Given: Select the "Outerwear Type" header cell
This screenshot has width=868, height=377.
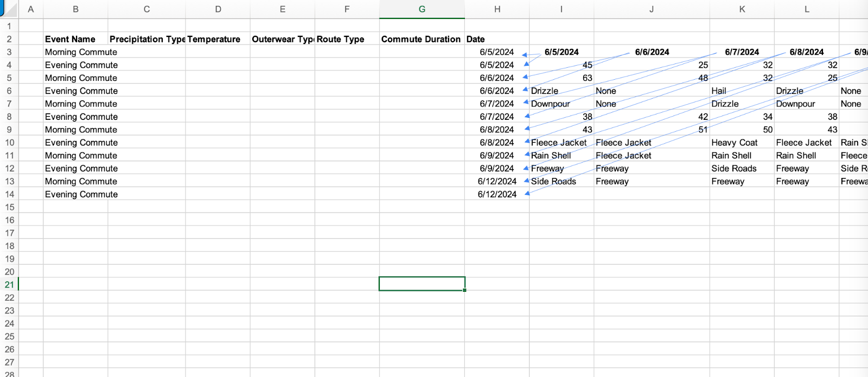Looking at the screenshot, I should coord(282,39).
